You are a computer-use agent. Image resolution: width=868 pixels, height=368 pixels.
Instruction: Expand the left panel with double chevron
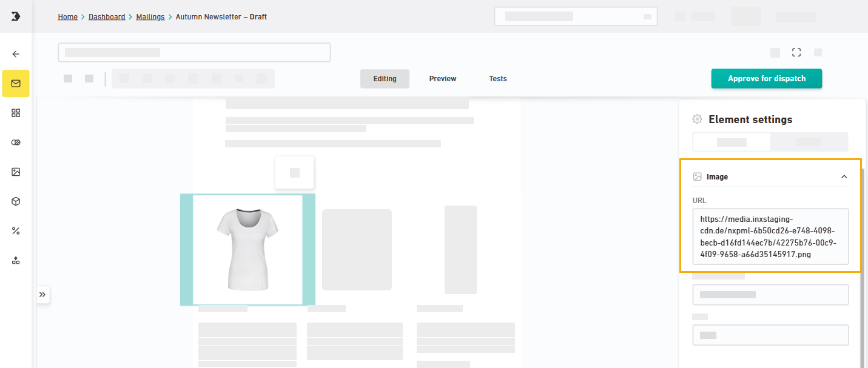tap(42, 295)
